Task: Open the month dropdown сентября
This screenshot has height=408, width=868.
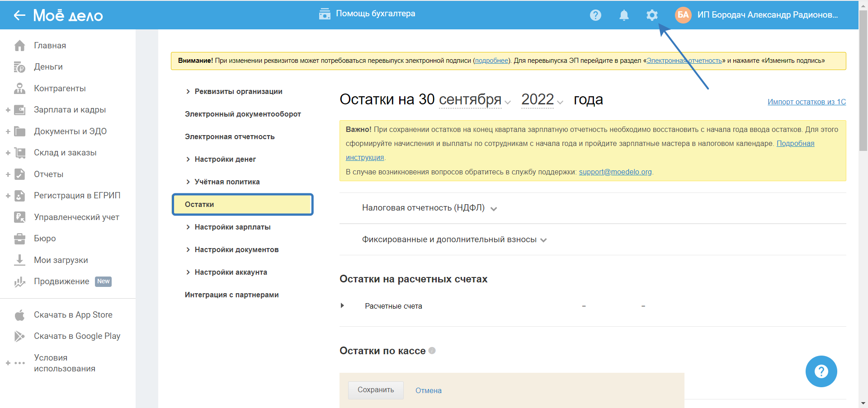Action: [x=475, y=100]
